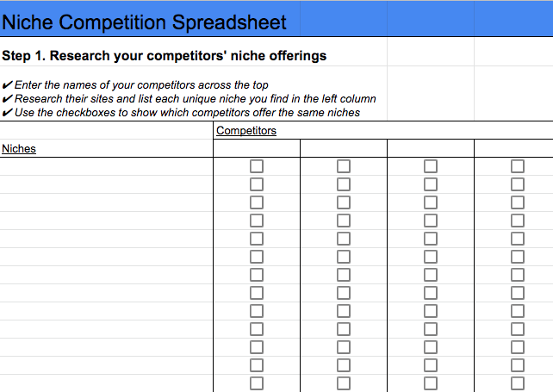Tick fifth-row checkbox in fourth competitor column

518,239
